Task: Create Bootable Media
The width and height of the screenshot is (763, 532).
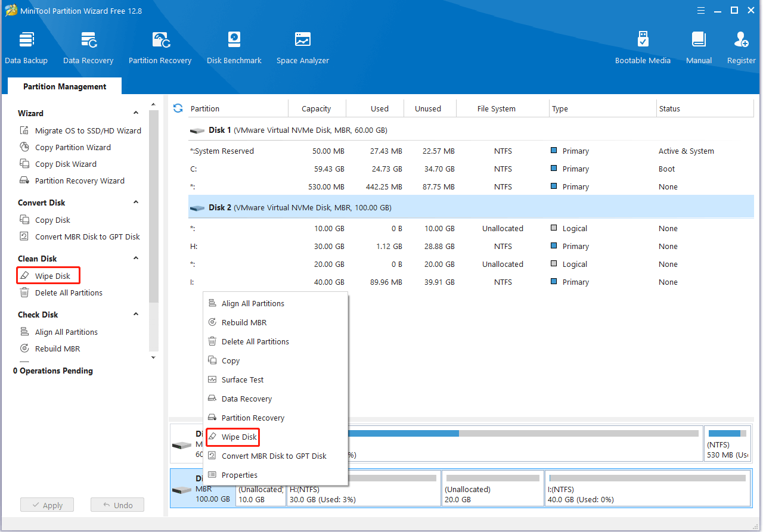Action: pos(643,48)
